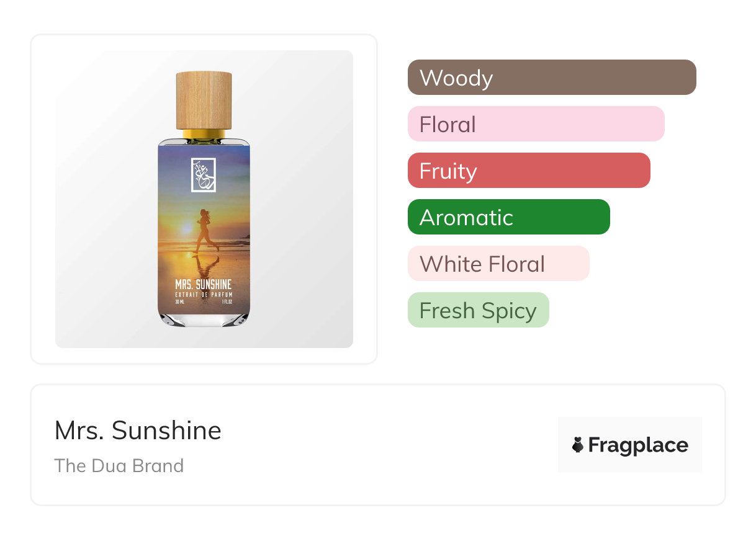Click the Fragplace perfume bottle icon

tap(578, 445)
